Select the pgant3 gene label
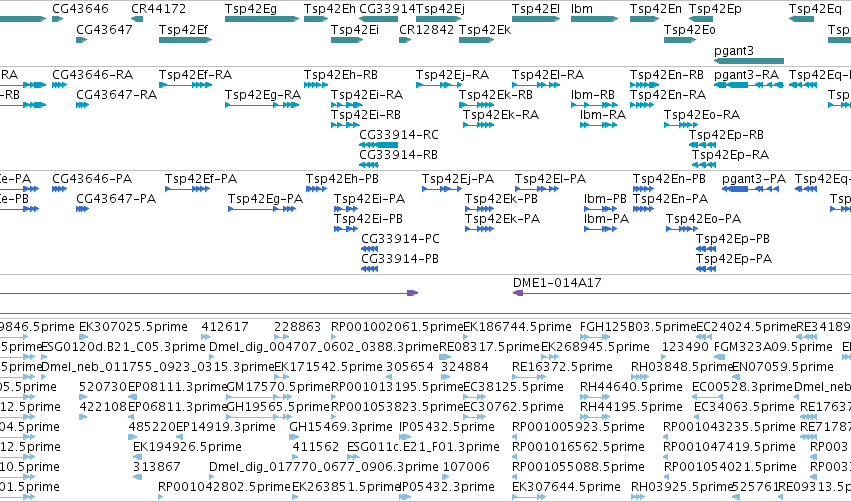Image resolution: width=851 pixels, height=502 pixels. point(734,50)
